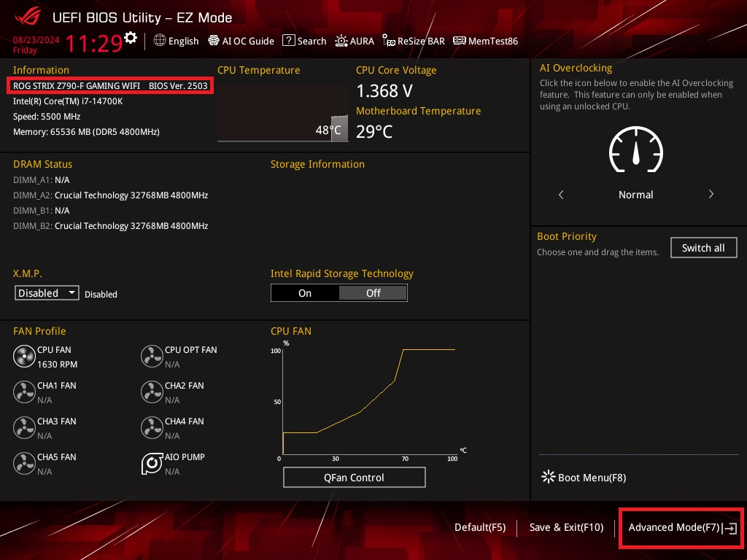Click the 08/23/2024 date text
This screenshot has width=747, height=560.
click(x=36, y=39)
